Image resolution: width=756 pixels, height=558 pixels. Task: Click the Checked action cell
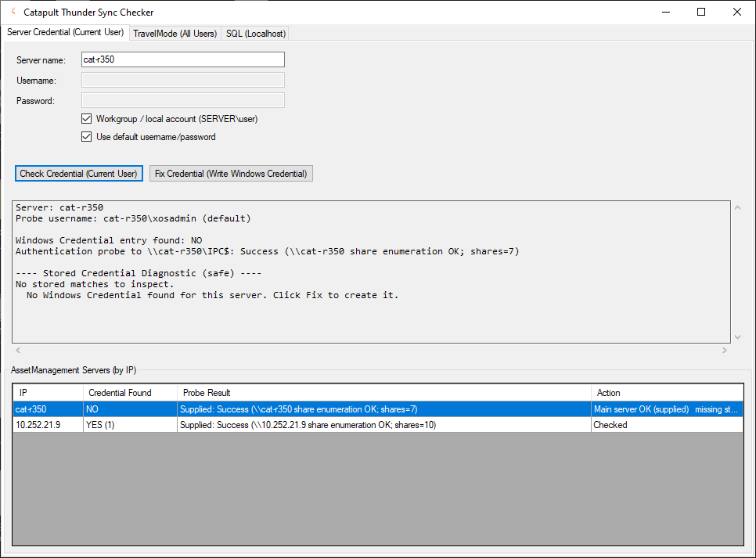point(668,425)
